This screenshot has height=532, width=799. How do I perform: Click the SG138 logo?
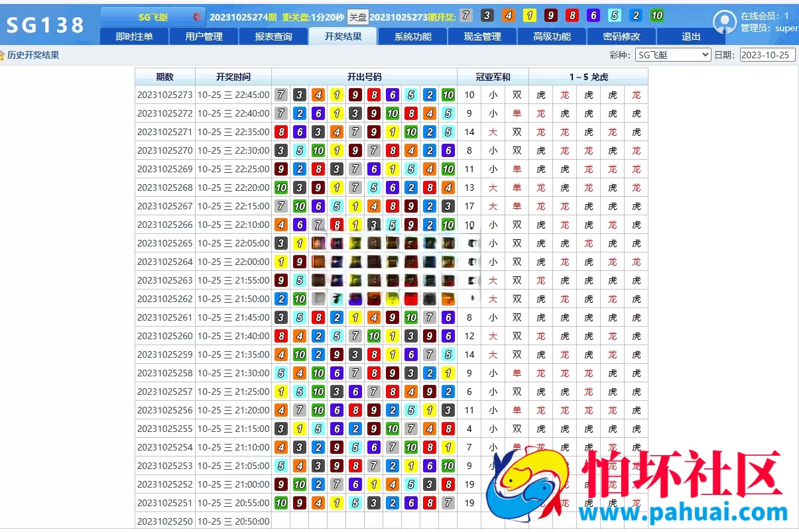point(46,25)
